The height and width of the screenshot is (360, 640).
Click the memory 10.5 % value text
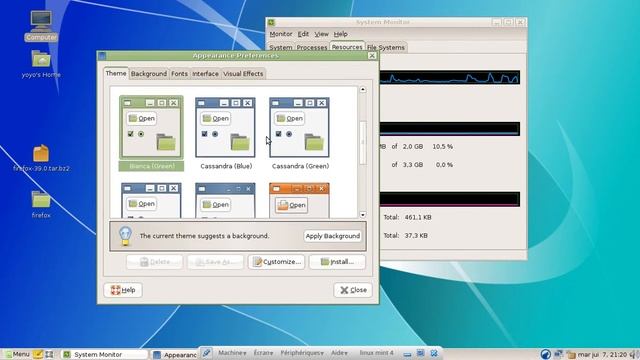pyautogui.click(x=443, y=146)
